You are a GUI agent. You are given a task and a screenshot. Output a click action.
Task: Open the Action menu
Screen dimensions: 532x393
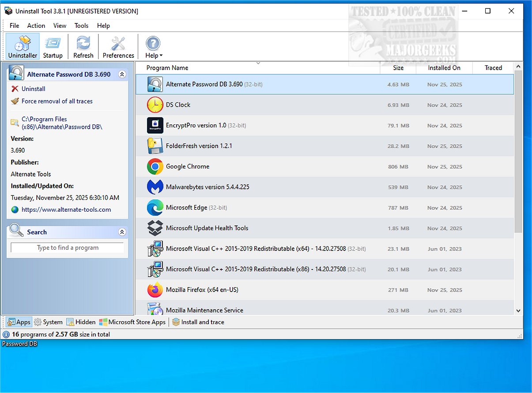[36, 26]
